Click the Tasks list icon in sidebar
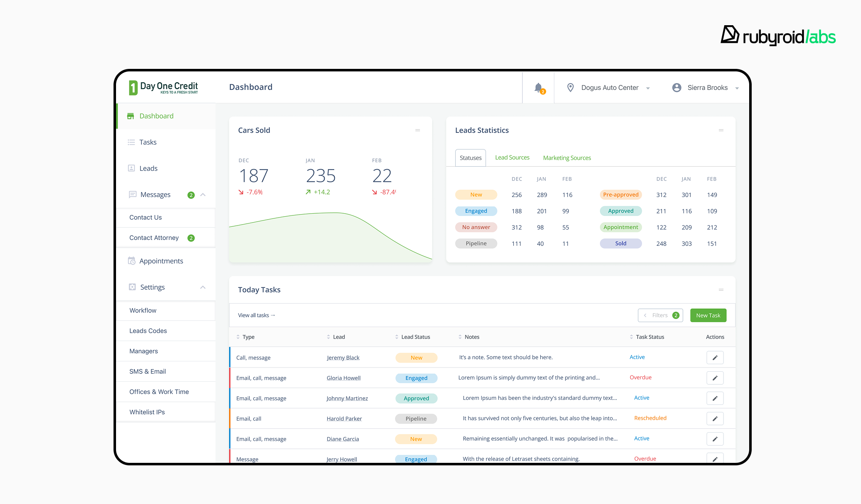The image size is (861, 504). 131,142
